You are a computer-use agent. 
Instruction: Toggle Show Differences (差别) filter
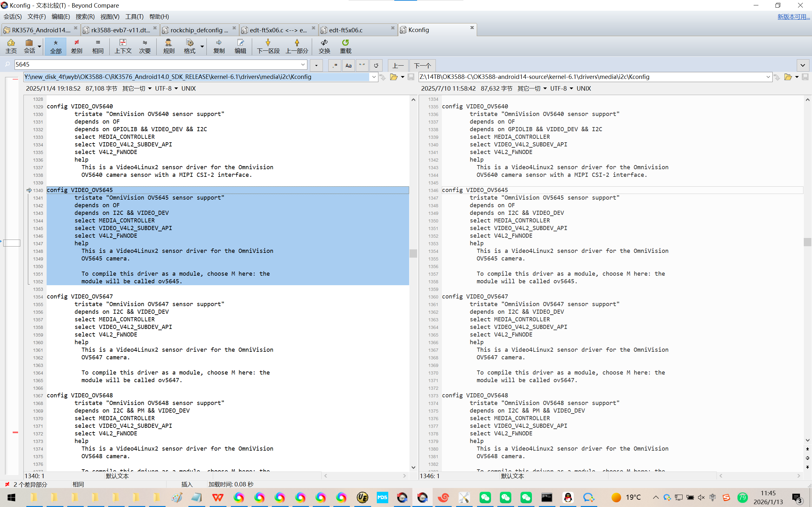pos(76,46)
